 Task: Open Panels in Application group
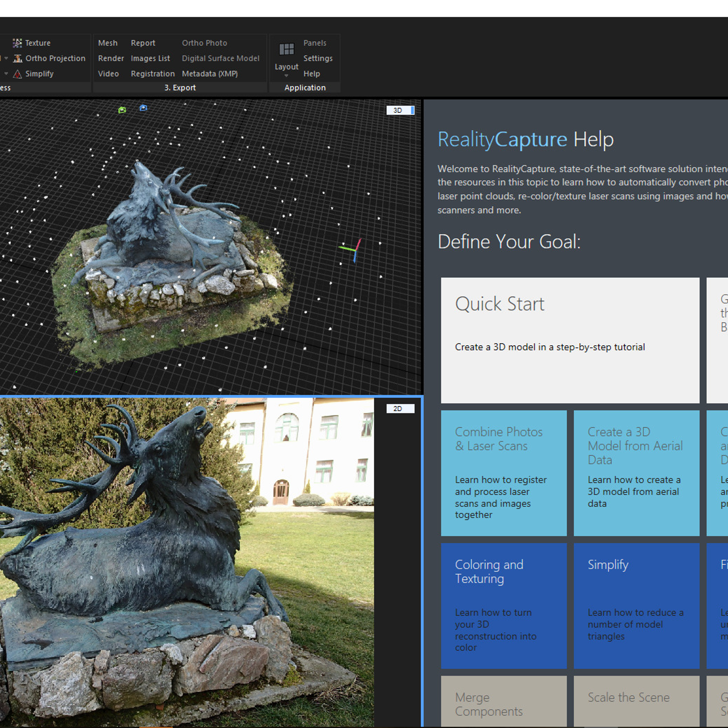(x=315, y=43)
